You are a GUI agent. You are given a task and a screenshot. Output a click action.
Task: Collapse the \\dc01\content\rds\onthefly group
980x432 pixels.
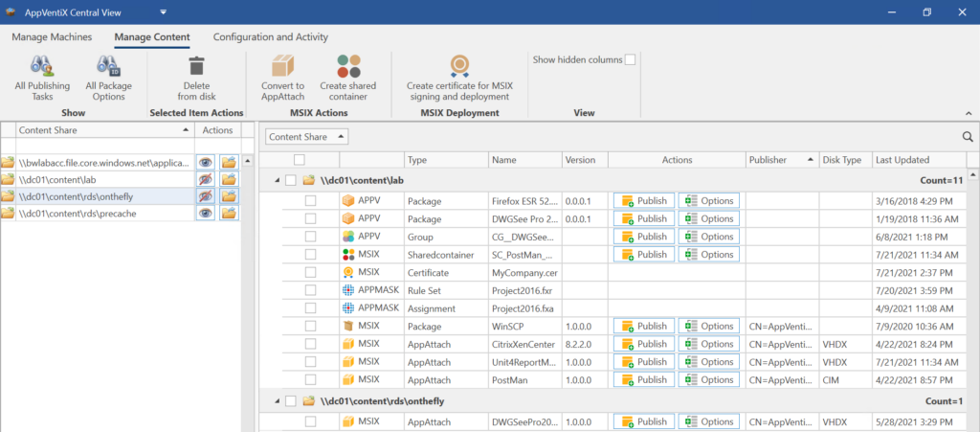(x=278, y=401)
